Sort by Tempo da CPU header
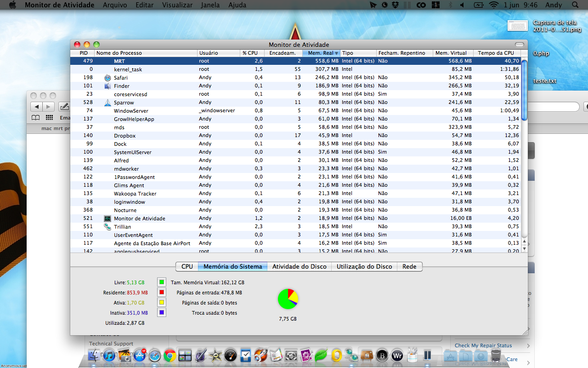The image size is (588, 368). [497, 53]
